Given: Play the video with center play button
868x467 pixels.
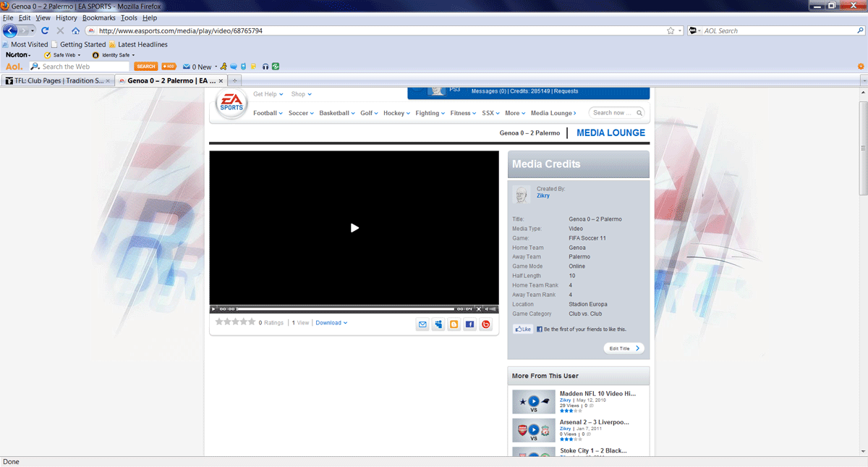Looking at the screenshot, I should click(x=354, y=228).
